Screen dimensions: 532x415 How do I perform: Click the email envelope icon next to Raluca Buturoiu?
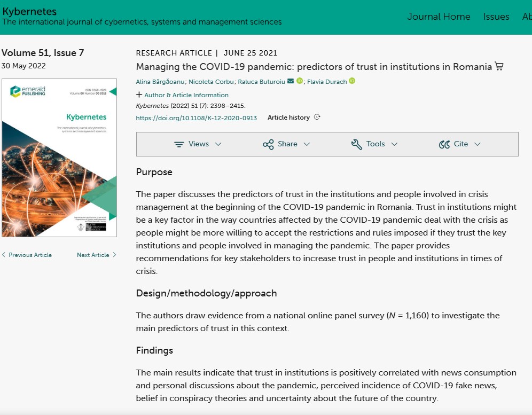[291, 81]
